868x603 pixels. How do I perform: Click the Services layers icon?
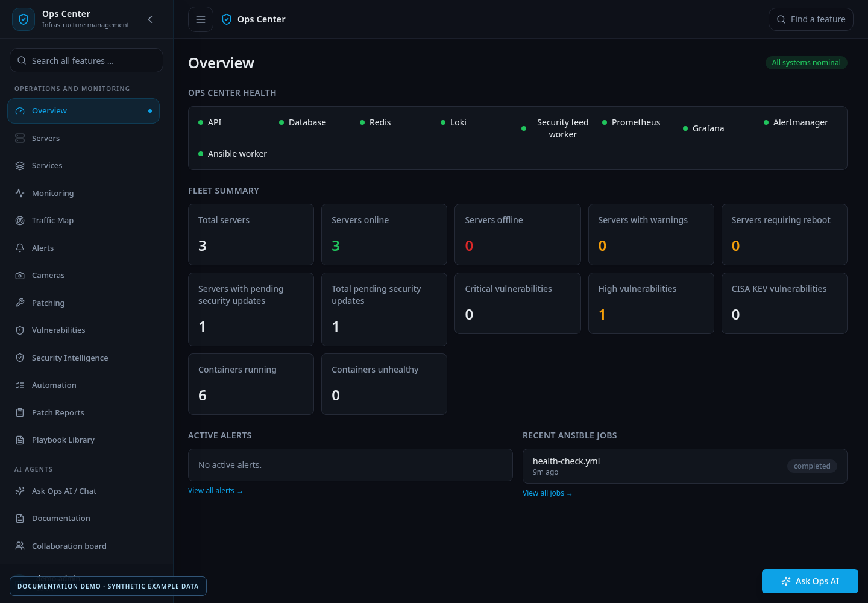20,166
